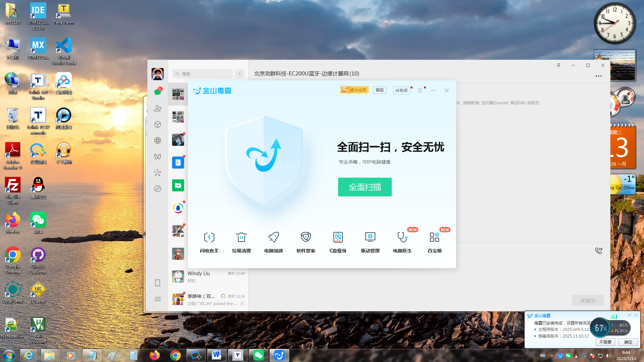644x362 pixels.
Task: Expand arrow next to 闪电查杀
Action: tap(223, 251)
